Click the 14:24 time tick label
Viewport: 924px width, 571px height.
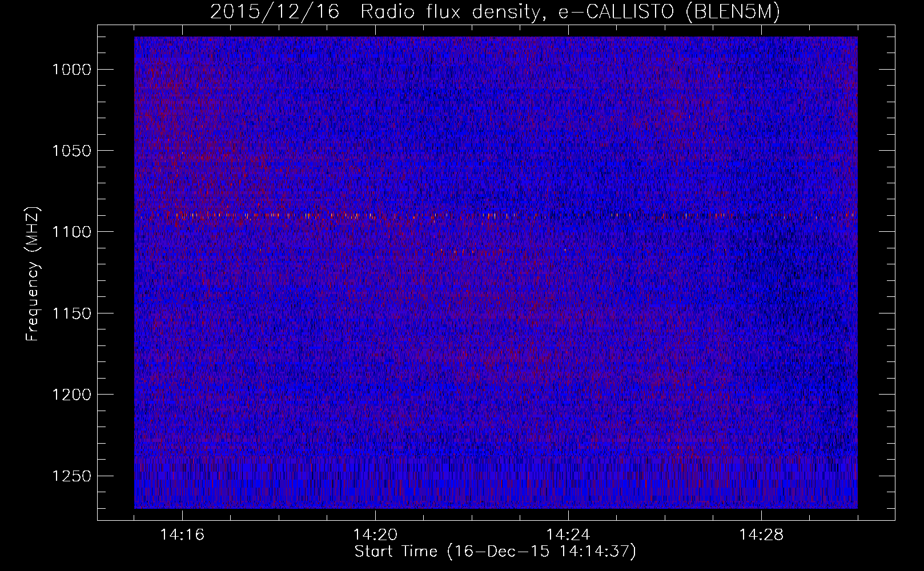568,535
